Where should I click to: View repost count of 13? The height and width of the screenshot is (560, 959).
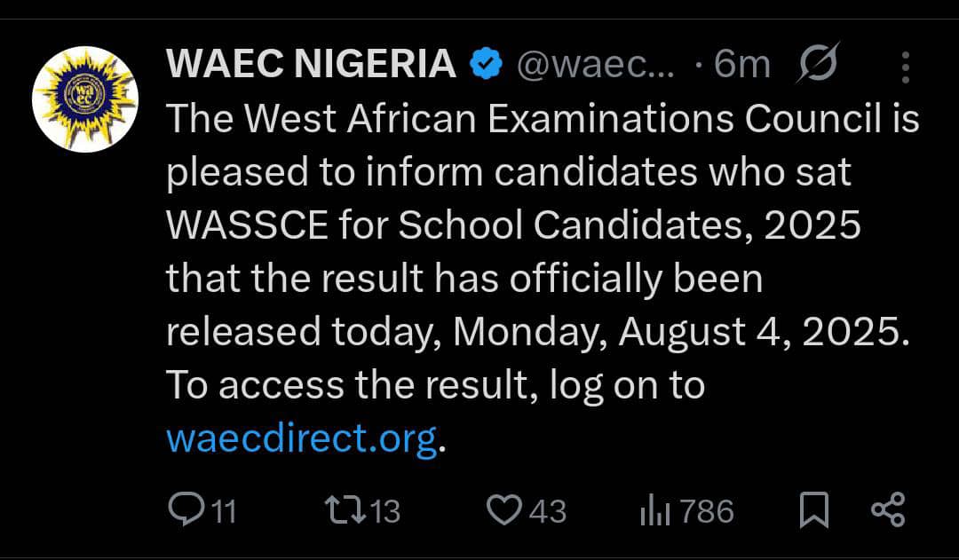click(x=371, y=510)
